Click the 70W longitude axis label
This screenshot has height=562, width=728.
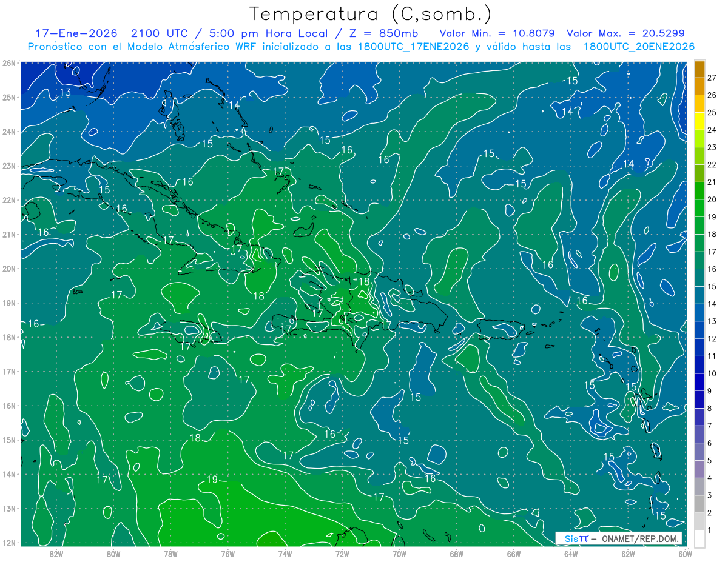coord(399,554)
